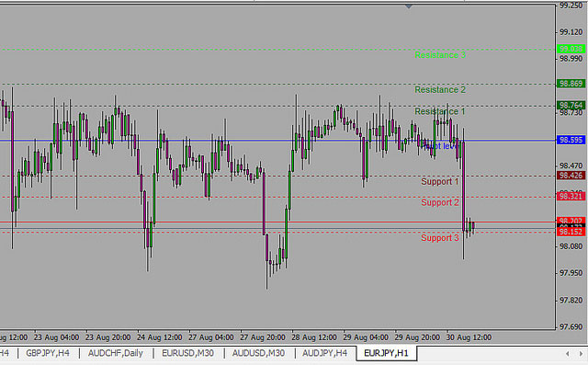The image size is (588, 365).
Task: Click the '24 Aug 12:00' time label
Action: (160, 337)
